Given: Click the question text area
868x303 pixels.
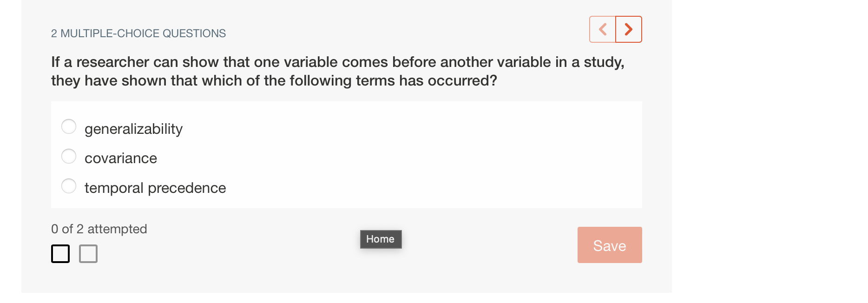Looking at the screenshot, I should pyautogui.click(x=337, y=71).
